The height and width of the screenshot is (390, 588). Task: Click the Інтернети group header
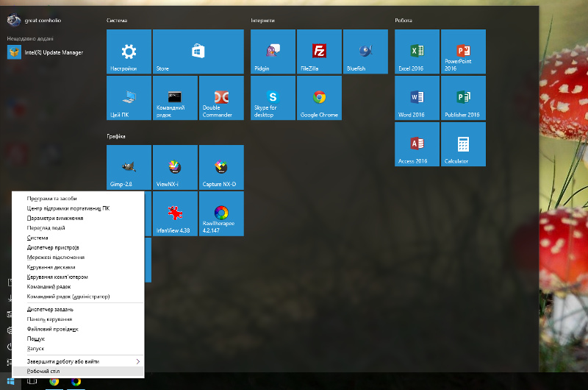click(262, 21)
